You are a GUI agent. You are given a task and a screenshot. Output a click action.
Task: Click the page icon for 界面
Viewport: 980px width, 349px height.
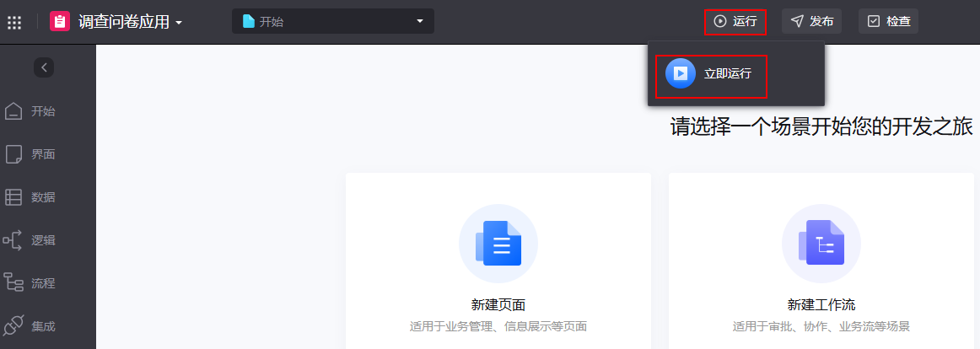[13, 154]
